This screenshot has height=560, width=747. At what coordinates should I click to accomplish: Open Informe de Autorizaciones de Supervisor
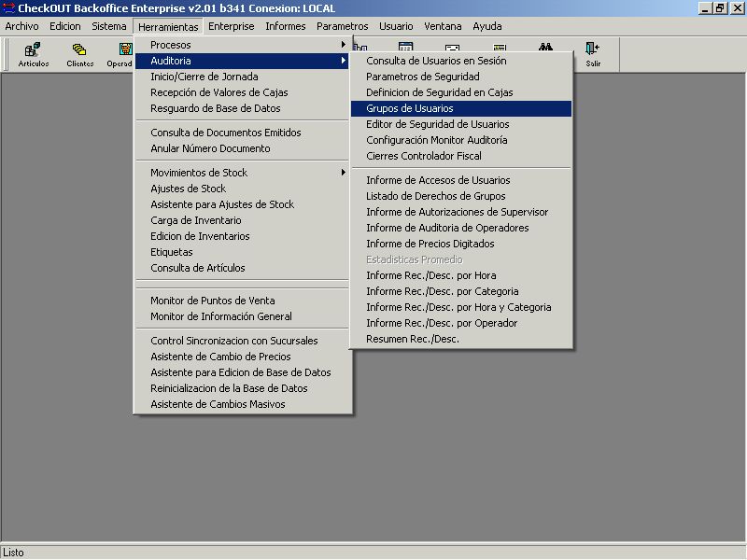tap(461, 212)
